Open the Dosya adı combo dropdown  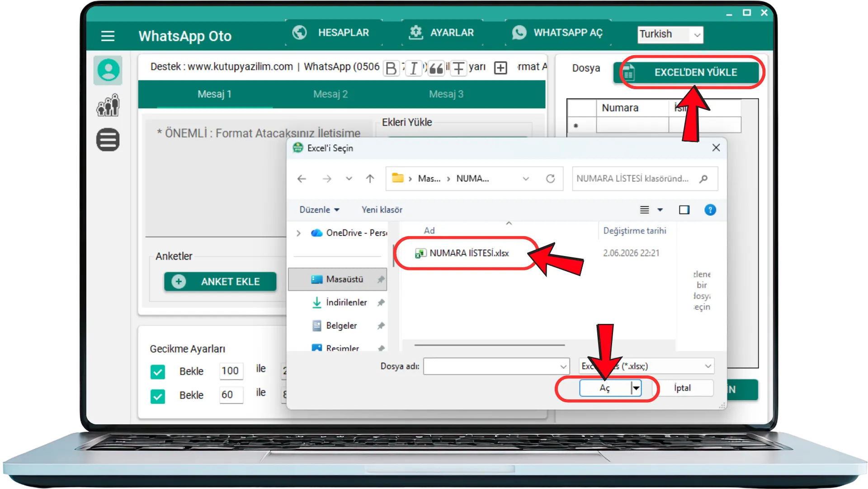pos(563,366)
